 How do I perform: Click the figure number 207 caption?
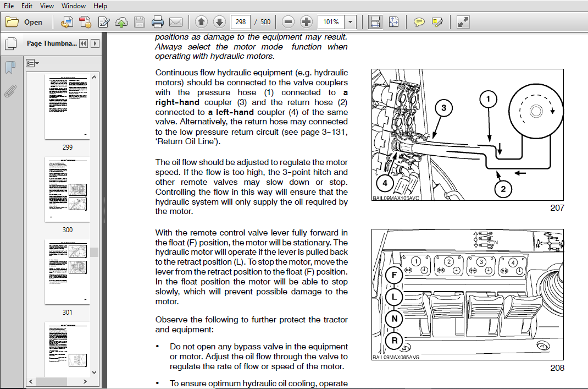pos(557,207)
